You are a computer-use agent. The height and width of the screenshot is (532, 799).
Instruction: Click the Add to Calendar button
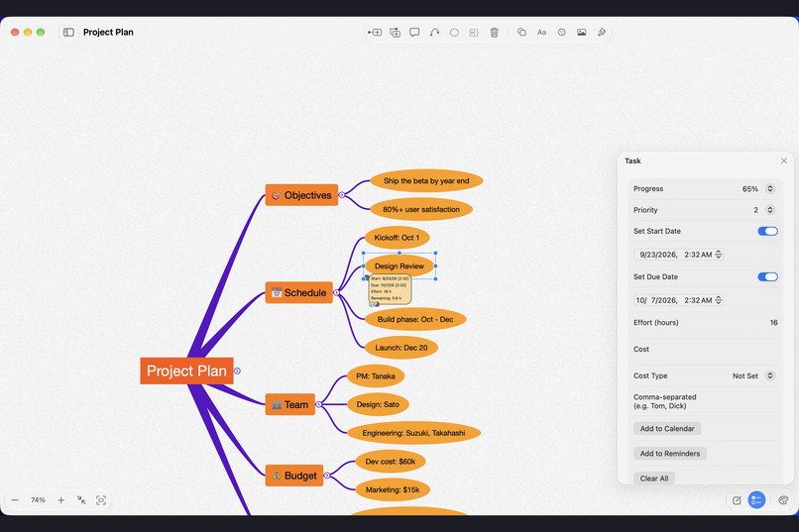667,429
